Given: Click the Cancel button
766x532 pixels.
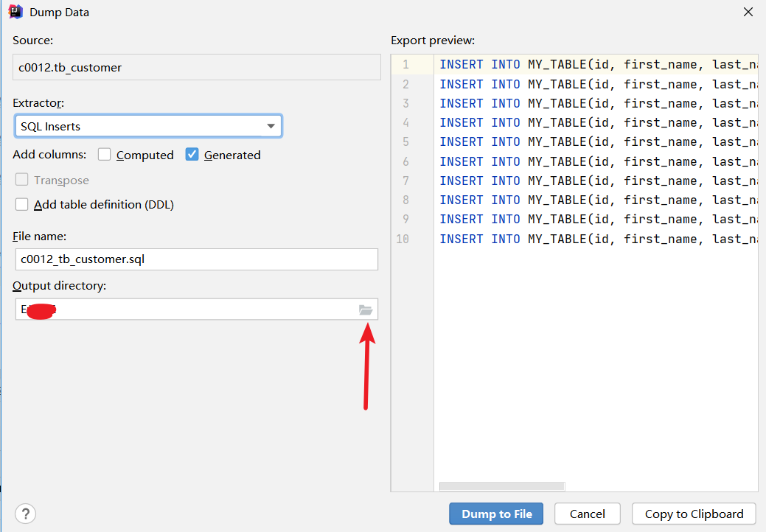Looking at the screenshot, I should (587, 514).
